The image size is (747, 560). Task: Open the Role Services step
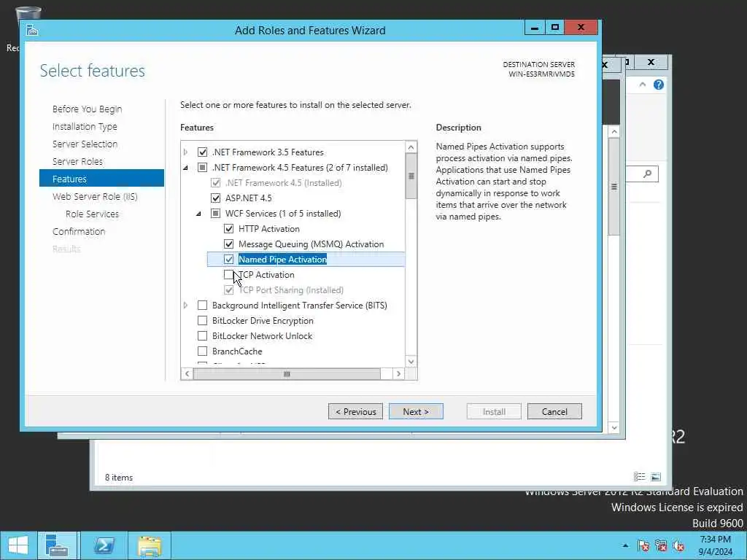coord(93,214)
